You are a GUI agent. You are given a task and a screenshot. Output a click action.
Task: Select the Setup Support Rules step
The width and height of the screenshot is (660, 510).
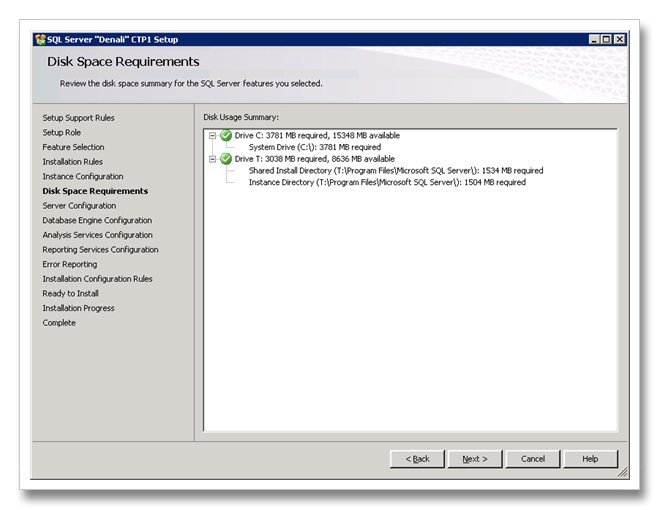pos(78,118)
